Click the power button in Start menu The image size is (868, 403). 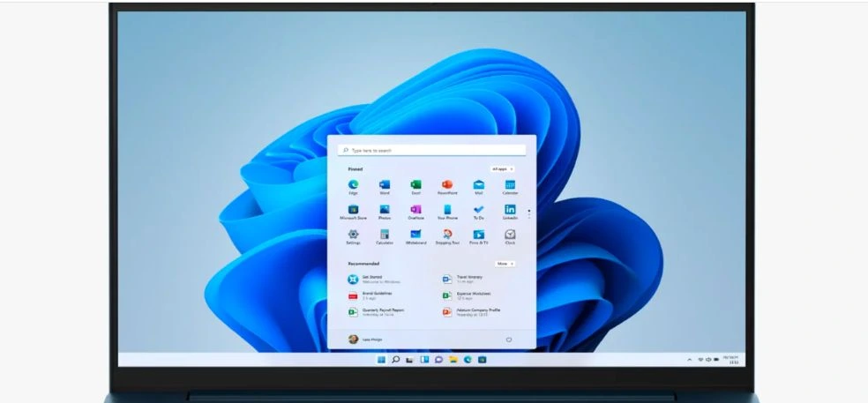click(x=509, y=340)
